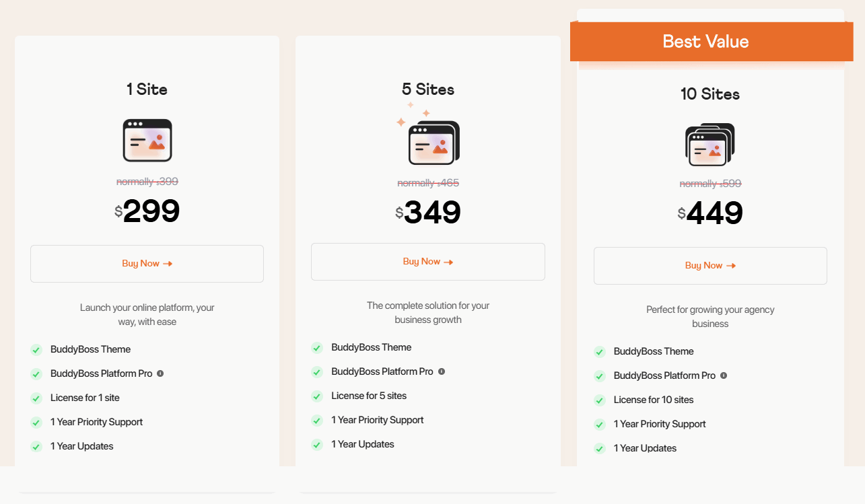Click the strikethrough normally $465 text
Image resolution: width=865 pixels, height=504 pixels.
[428, 183]
